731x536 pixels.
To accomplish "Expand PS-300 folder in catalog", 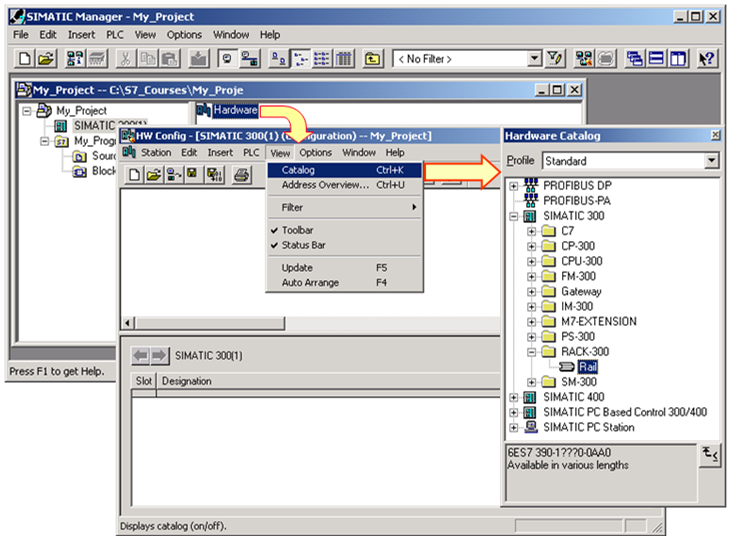I will (531, 337).
